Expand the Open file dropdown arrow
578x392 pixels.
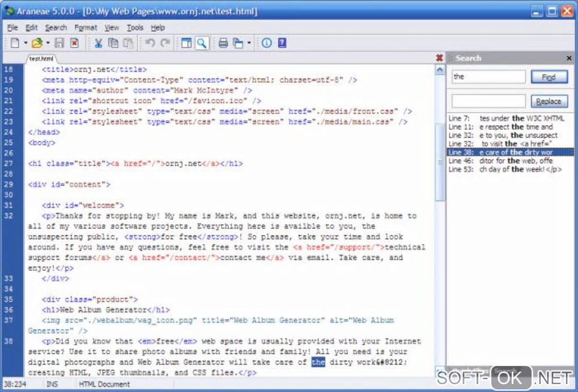[x=48, y=43]
